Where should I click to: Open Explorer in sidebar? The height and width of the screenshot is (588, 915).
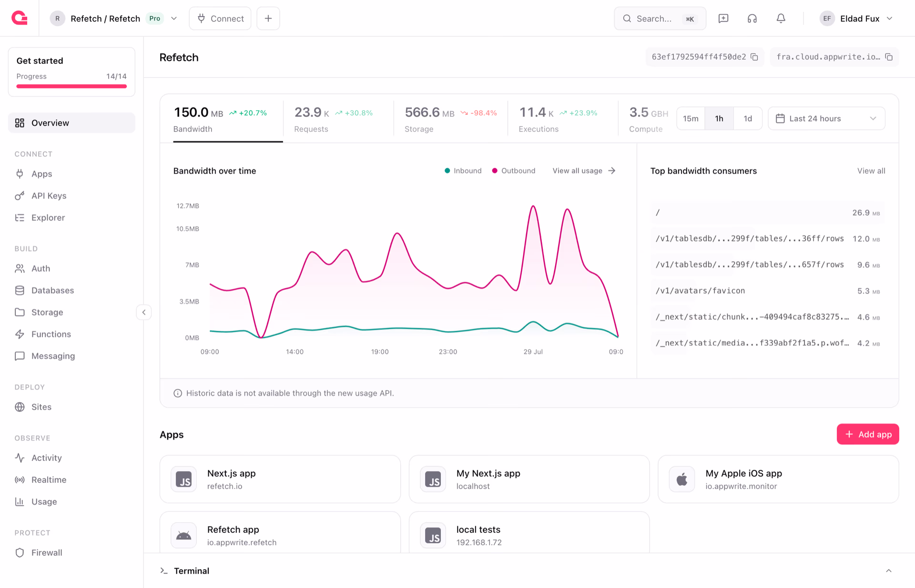[71, 218]
